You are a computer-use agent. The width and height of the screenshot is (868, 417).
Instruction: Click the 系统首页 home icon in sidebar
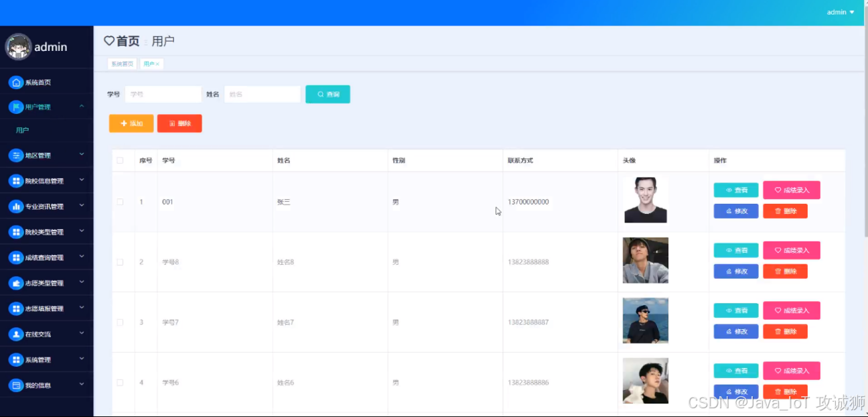pos(16,82)
